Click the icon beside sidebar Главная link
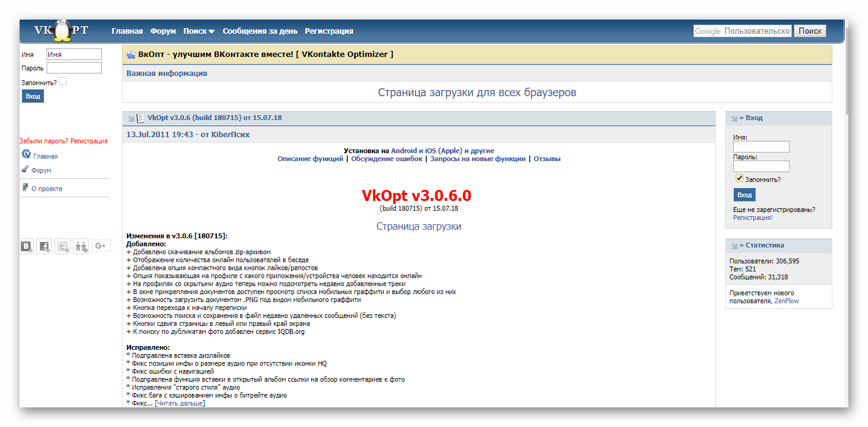The width and height of the screenshot is (868, 427). (x=26, y=155)
